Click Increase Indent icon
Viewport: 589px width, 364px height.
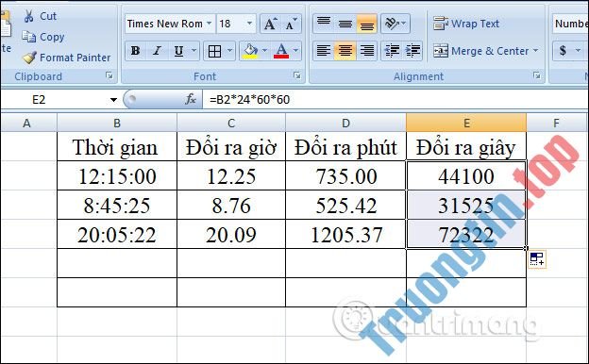412,51
